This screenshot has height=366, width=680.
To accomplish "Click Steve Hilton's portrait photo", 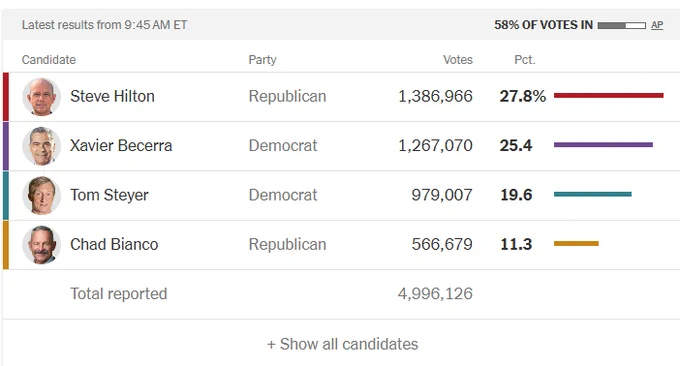I will click(x=42, y=97).
